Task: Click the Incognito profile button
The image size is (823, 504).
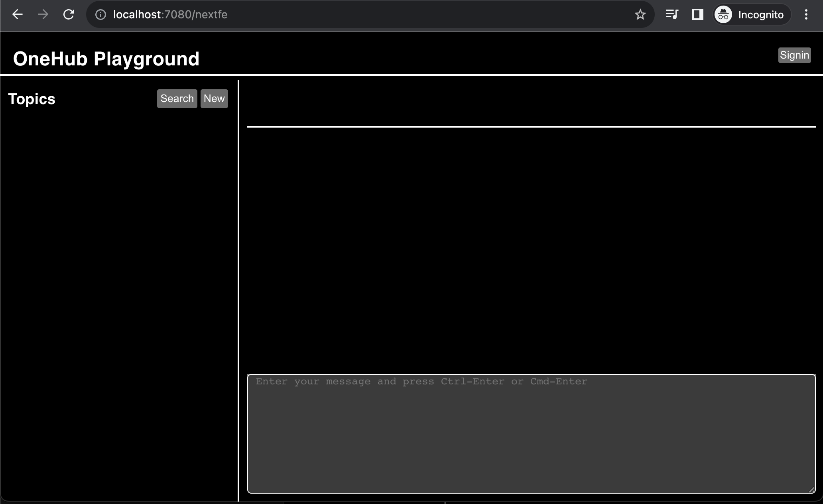Action: 752,15
